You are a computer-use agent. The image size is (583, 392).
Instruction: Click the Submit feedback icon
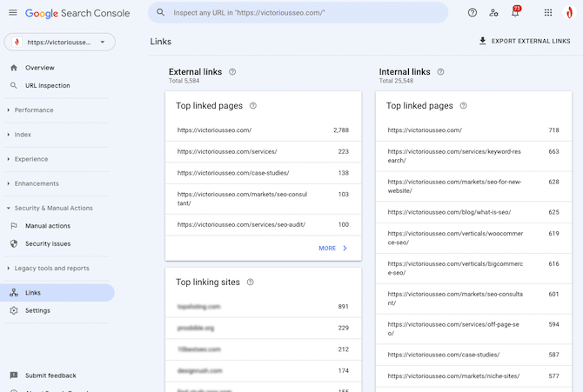point(14,375)
